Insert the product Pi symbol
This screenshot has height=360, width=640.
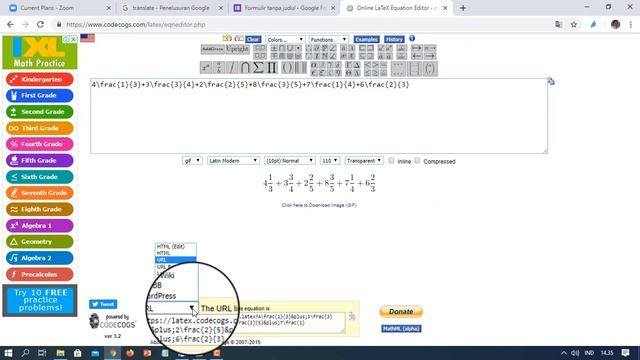[x=271, y=68]
